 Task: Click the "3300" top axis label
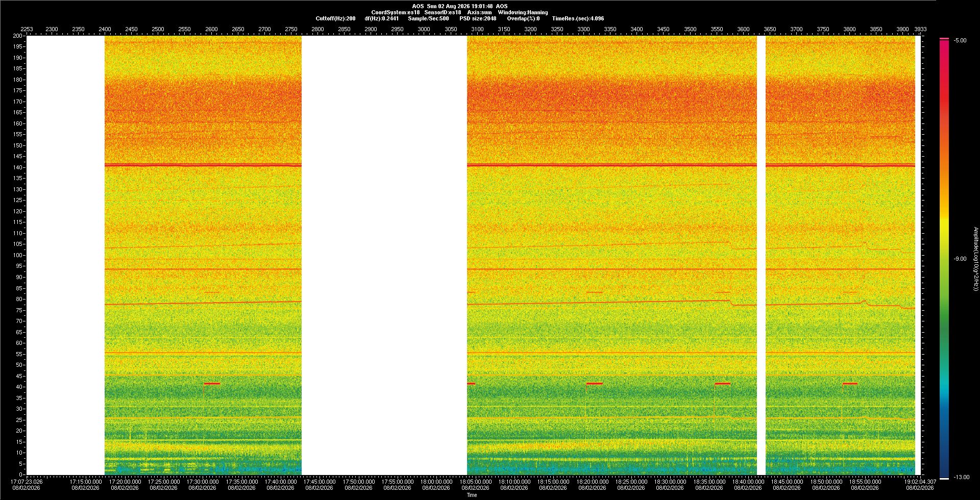583,29
